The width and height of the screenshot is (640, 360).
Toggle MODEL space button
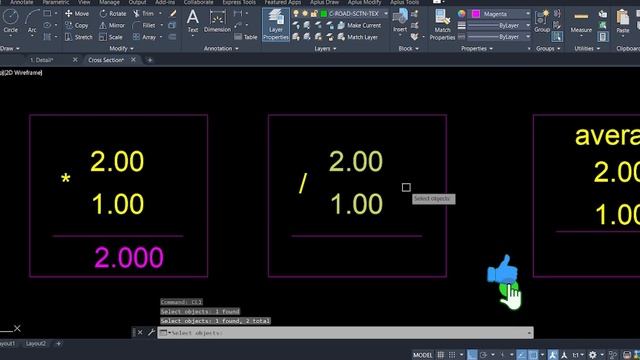click(422, 355)
